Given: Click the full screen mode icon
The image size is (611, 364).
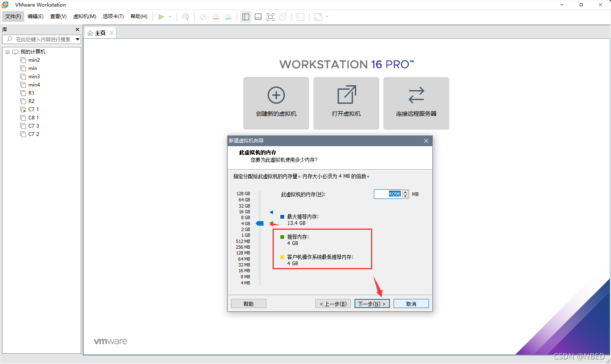Looking at the screenshot, I should tap(271, 17).
